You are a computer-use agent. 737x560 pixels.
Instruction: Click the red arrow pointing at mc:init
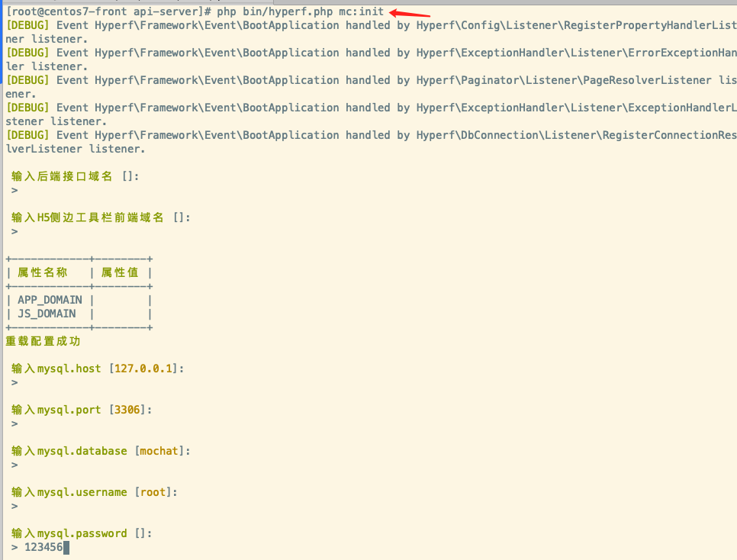click(410, 13)
